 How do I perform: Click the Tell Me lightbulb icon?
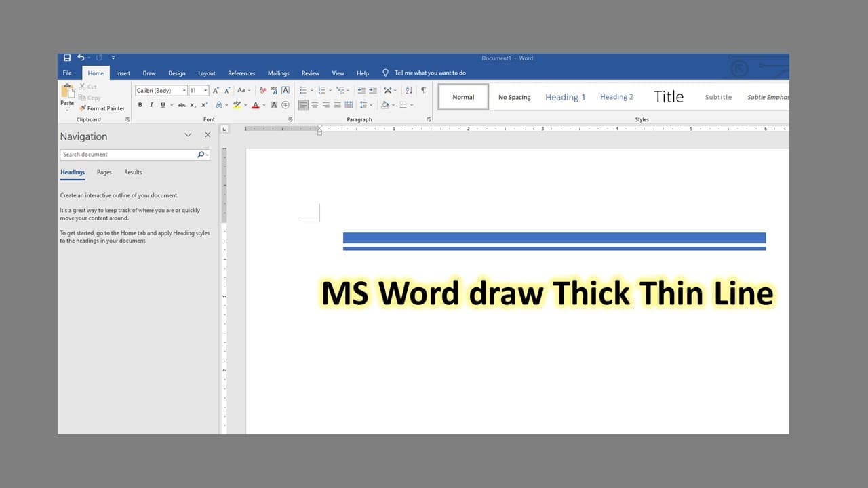point(386,73)
